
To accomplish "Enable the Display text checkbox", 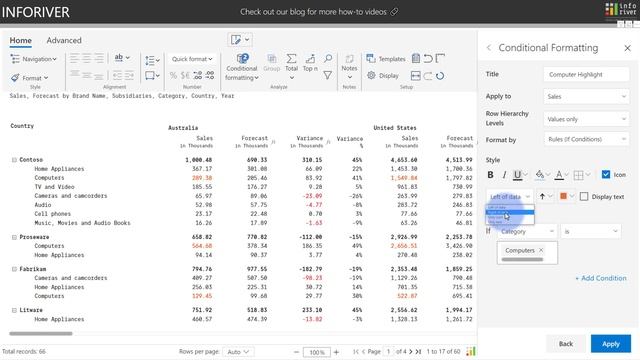I will (584, 197).
